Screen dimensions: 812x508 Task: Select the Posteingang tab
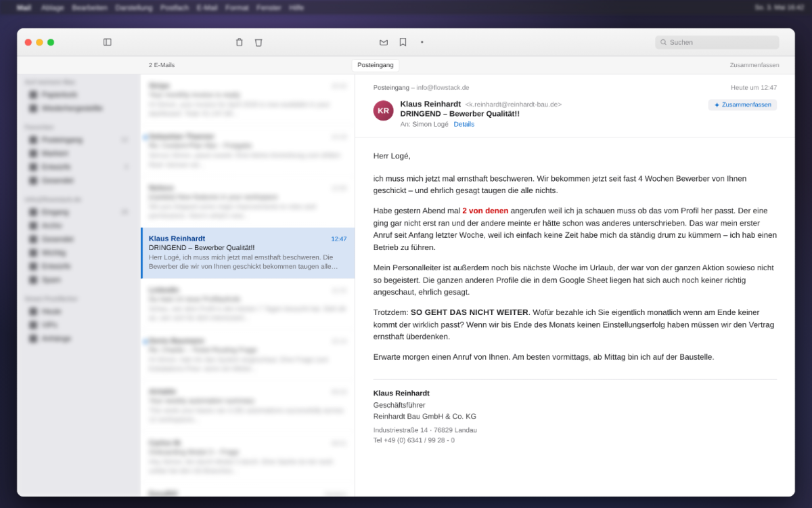point(376,65)
